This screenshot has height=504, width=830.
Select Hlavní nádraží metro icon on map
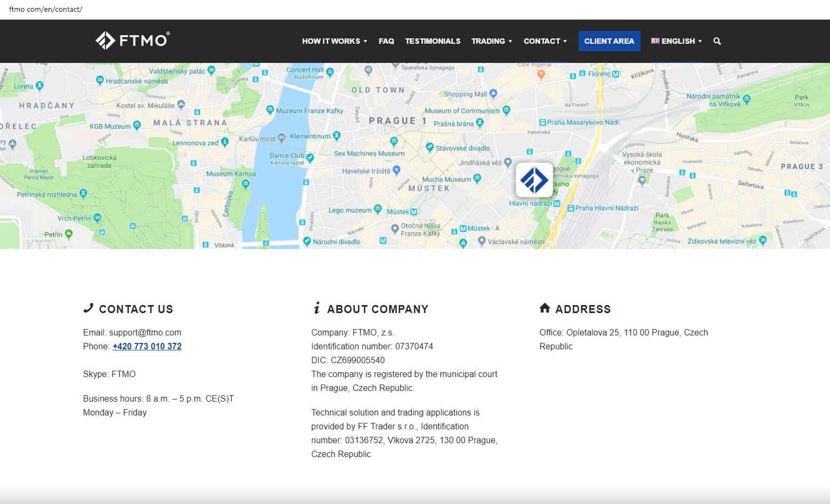click(557, 204)
